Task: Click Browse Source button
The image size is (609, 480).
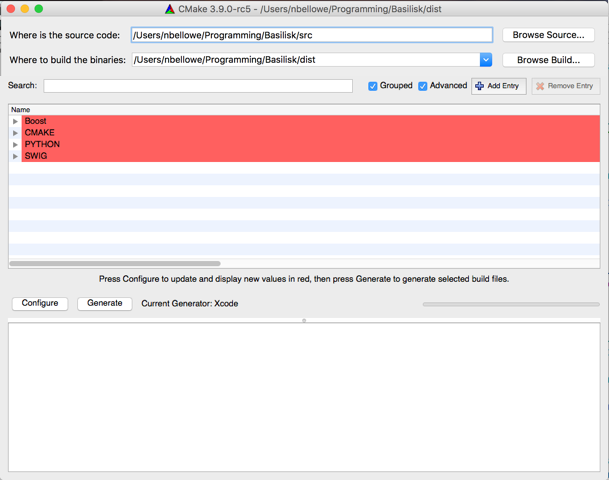Action: tap(548, 35)
